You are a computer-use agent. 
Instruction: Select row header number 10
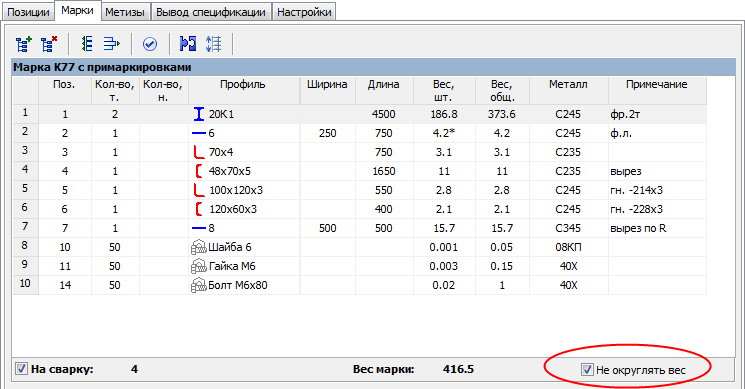(25, 285)
